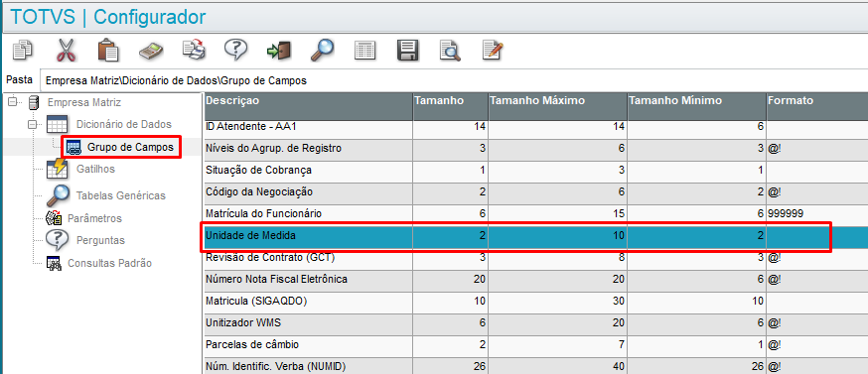Select Dicionário de Dados tree label
This screenshot has width=868, height=374.
click(123, 124)
